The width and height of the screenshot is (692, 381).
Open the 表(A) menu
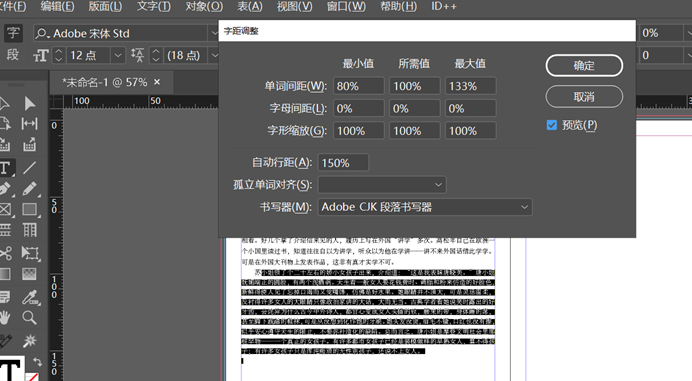point(250,7)
